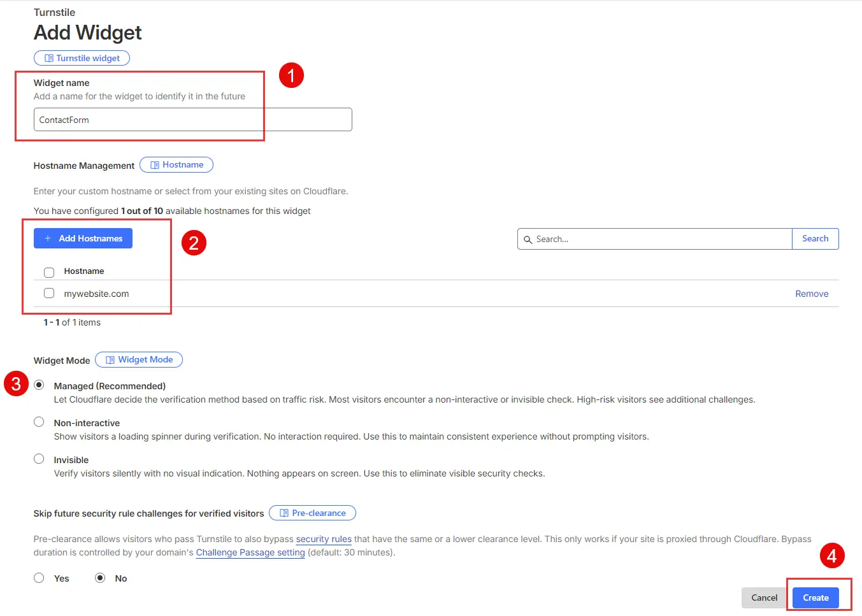Click the Create button
862x616 pixels.
point(815,598)
